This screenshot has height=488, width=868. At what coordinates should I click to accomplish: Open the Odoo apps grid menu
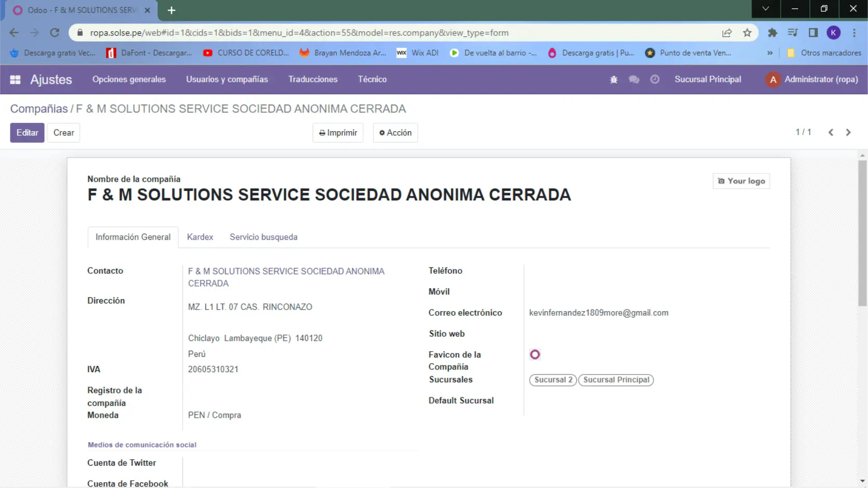tap(15, 80)
